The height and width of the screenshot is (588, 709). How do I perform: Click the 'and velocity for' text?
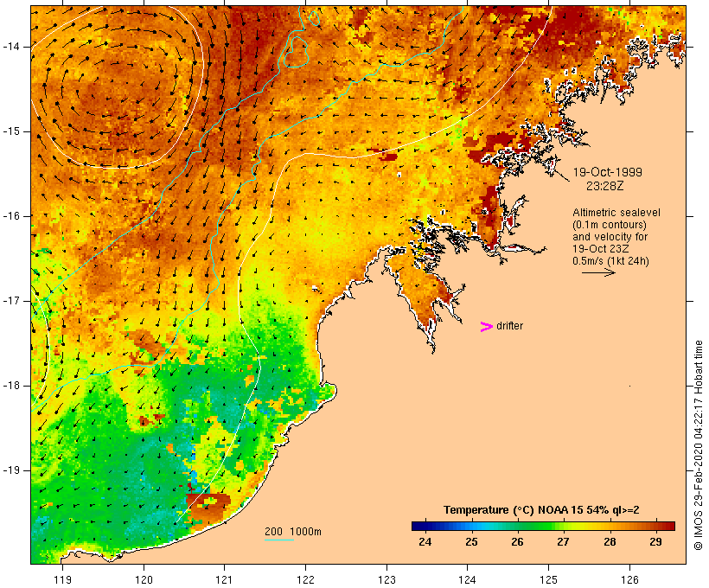click(x=610, y=237)
